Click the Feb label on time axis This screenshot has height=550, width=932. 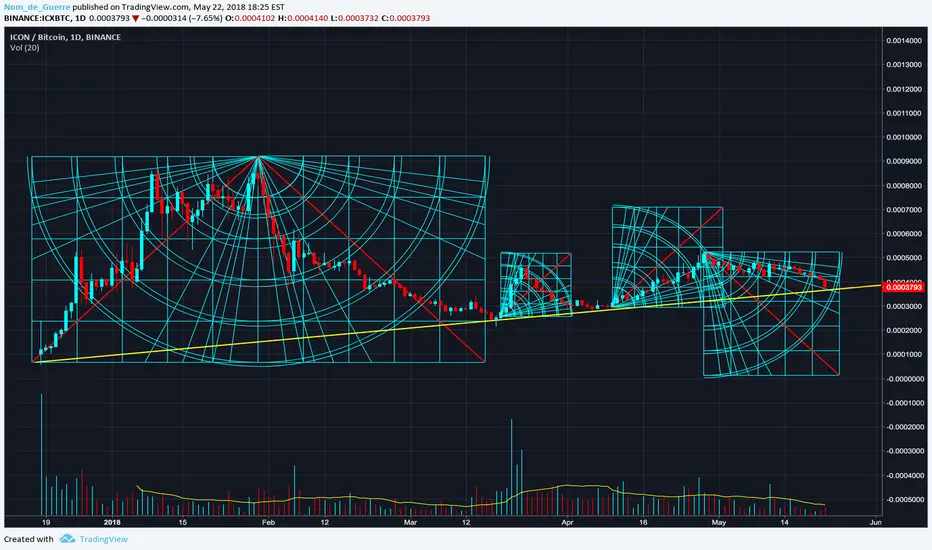[268, 523]
